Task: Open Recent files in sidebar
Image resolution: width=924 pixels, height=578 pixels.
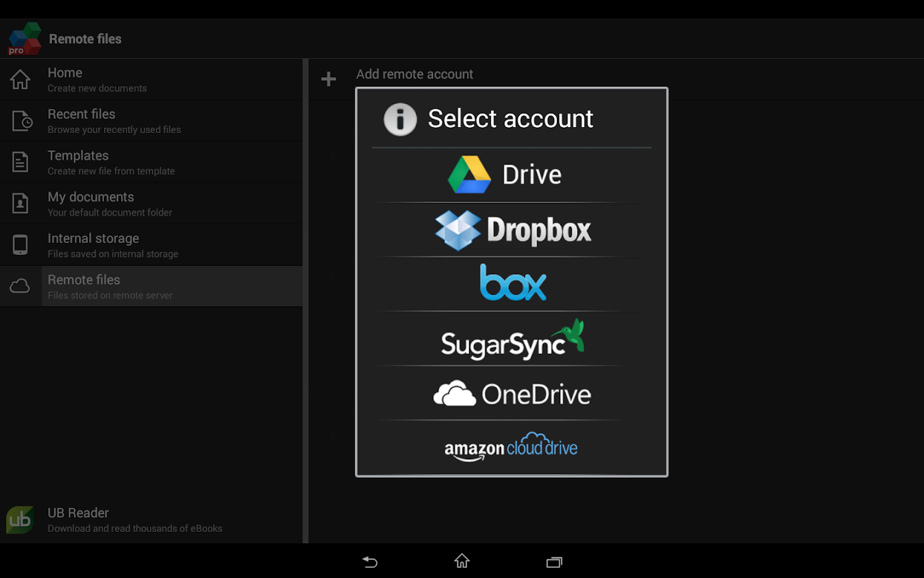Action: click(x=151, y=121)
